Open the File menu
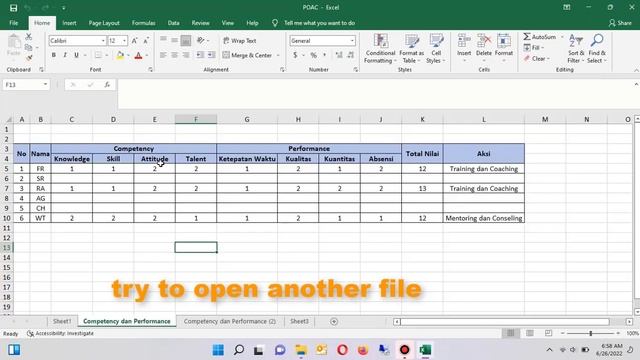Viewport: 640px width, 360px height. (13, 23)
